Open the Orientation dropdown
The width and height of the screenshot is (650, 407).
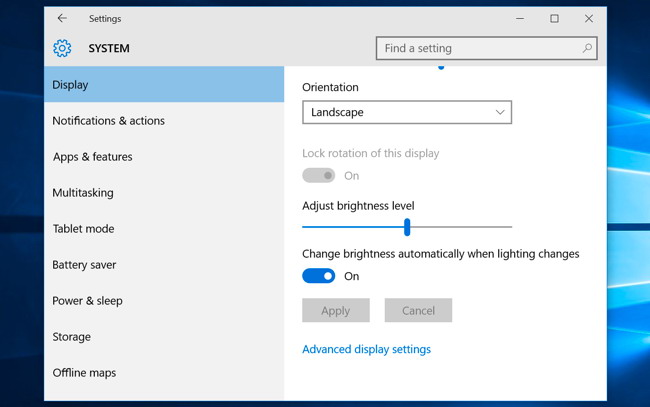pos(406,112)
